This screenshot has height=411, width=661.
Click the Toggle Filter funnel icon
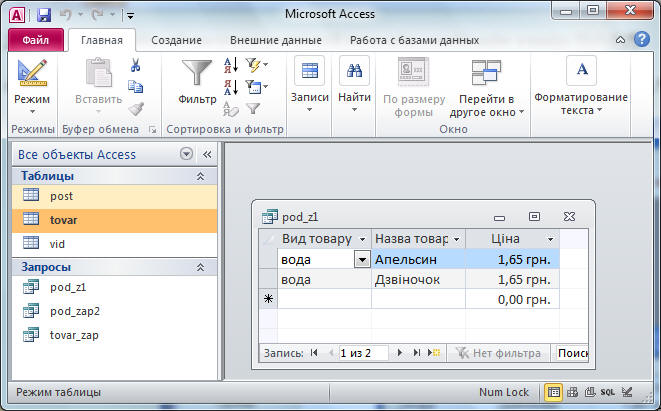click(253, 109)
